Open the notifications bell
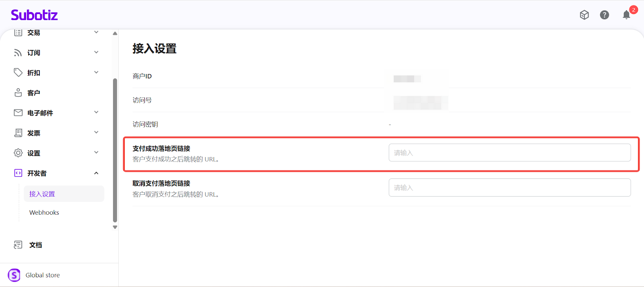 coord(626,15)
